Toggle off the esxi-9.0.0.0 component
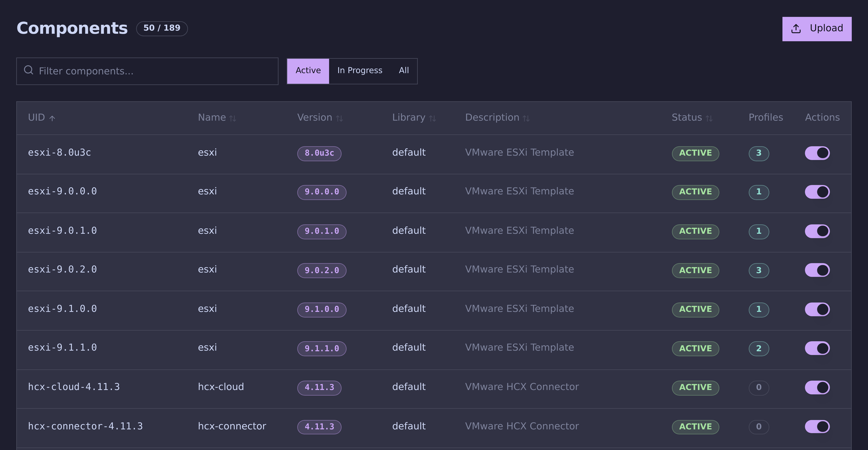The height and width of the screenshot is (450, 868). pos(817,192)
